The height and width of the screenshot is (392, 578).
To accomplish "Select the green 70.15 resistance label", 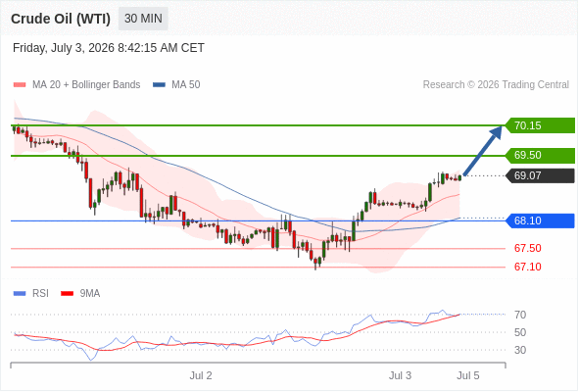I will [x=540, y=125].
